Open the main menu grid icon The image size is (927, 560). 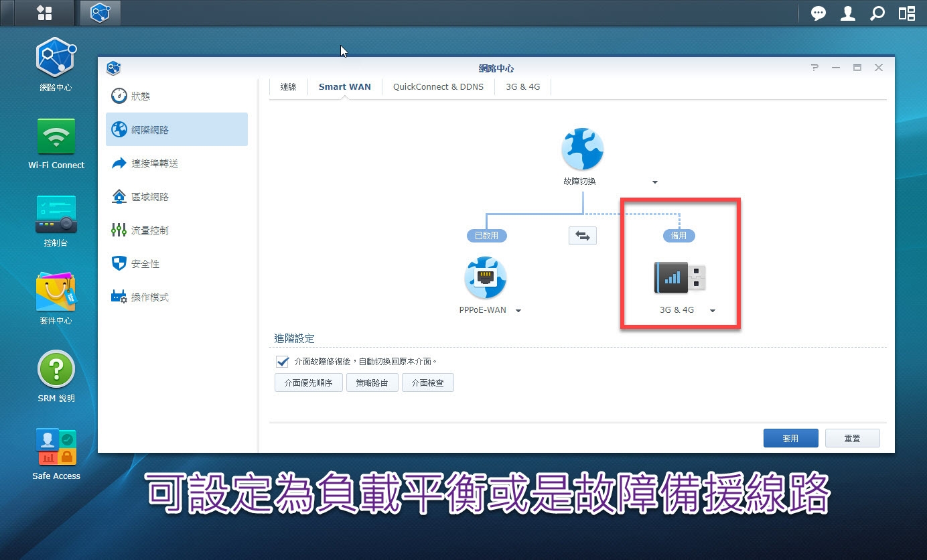pyautogui.click(x=45, y=13)
